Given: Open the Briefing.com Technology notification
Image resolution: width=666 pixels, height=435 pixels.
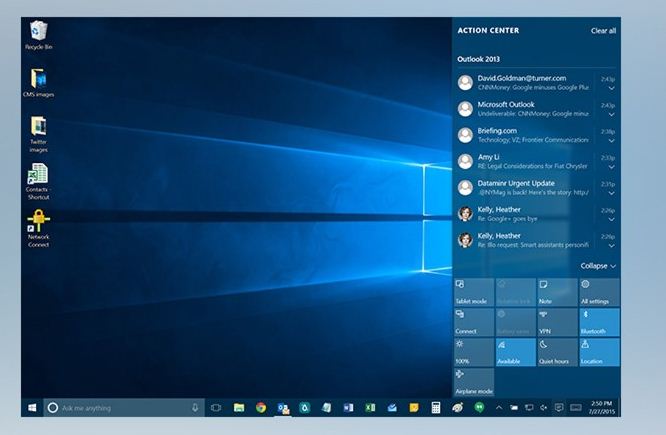Looking at the screenshot, I should click(536, 135).
